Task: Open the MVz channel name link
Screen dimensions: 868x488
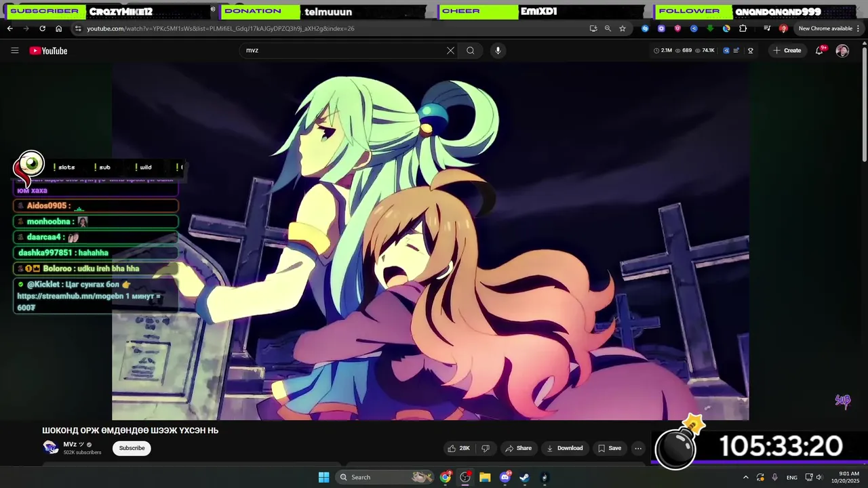Action: point(69,445)
